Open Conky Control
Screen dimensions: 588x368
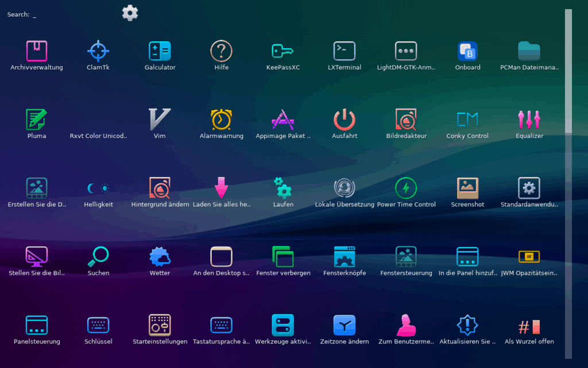pos(467,120)
